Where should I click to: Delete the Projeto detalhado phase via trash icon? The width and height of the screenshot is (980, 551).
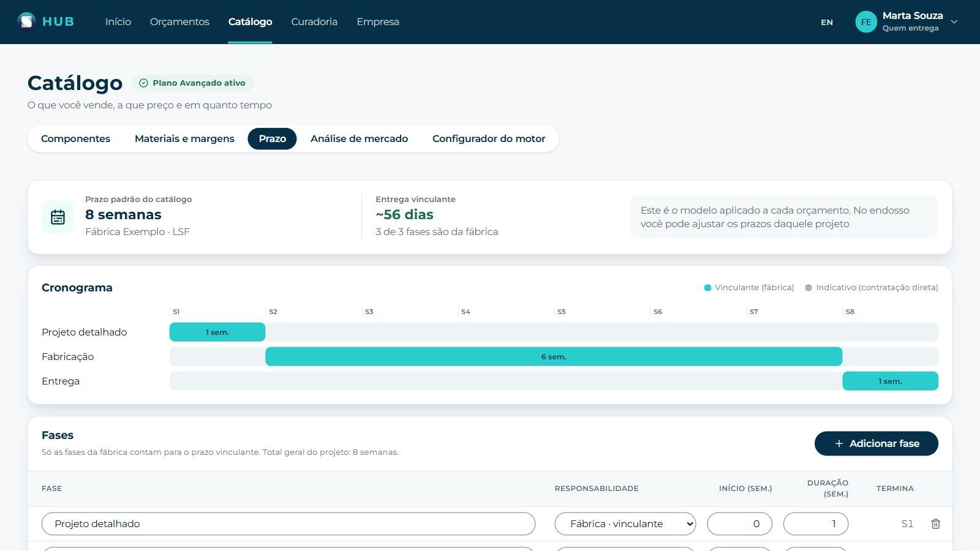tap(935, 524)
